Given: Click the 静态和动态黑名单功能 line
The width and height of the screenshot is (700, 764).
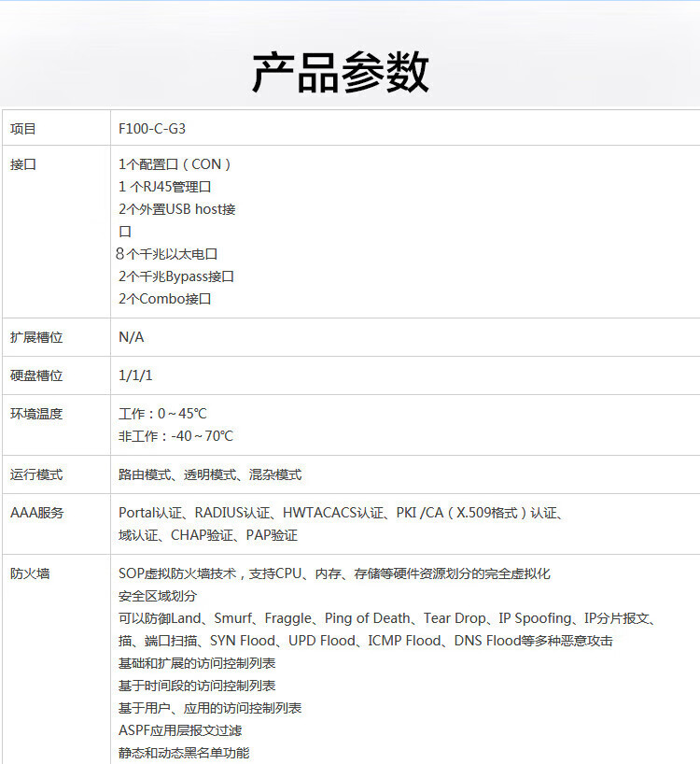Looking at the screenshot, I should click(x=184, y=753).
